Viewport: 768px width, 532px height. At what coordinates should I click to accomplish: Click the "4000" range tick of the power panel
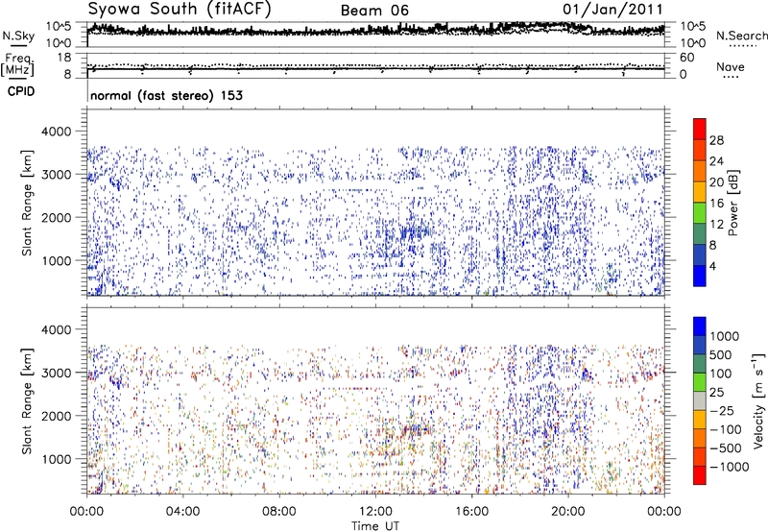click(56, 132)
